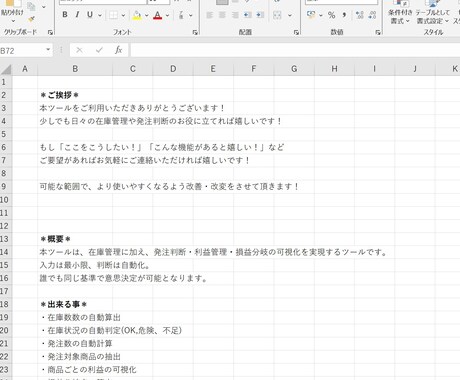460x380 pixels.
Task: Toggle Italic formatting
Action: click(77, 15)
